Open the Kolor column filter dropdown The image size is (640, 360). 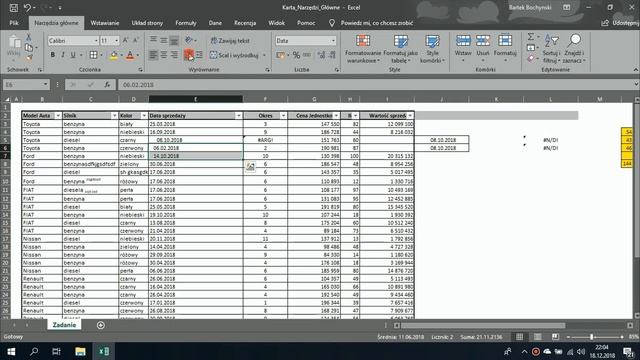point(144,116)
